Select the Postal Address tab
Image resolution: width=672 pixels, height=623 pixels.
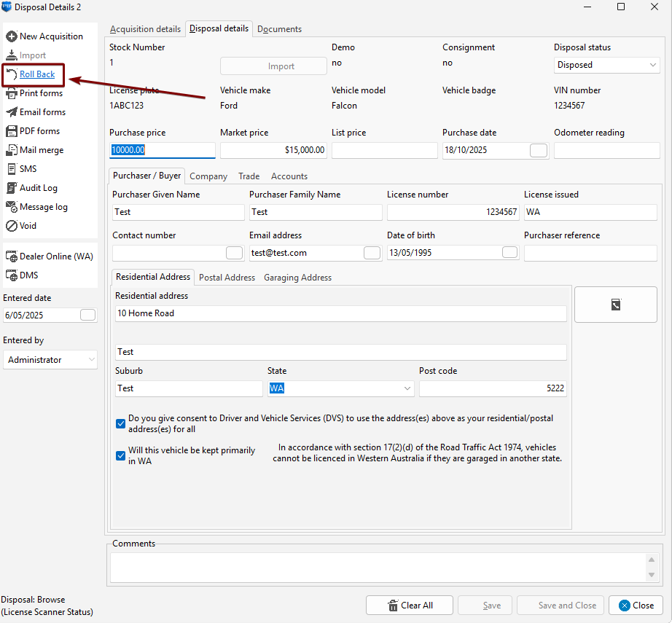click(x=227, y=278)
